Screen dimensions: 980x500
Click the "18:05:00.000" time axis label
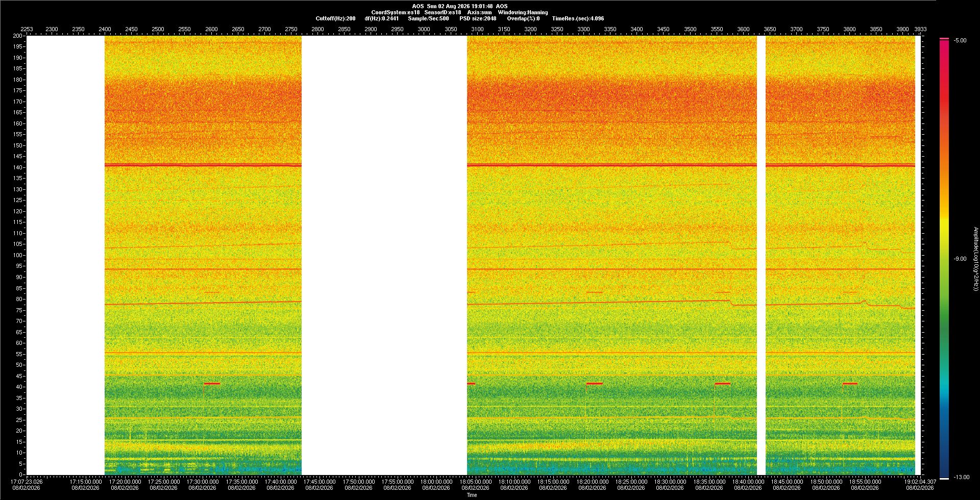(475, 481)
